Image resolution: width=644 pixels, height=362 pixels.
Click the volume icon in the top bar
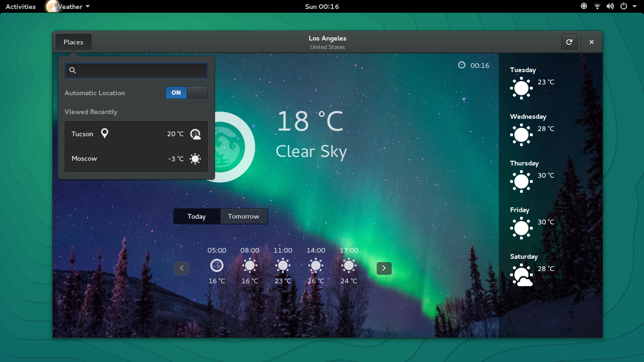tap(611, 6)
